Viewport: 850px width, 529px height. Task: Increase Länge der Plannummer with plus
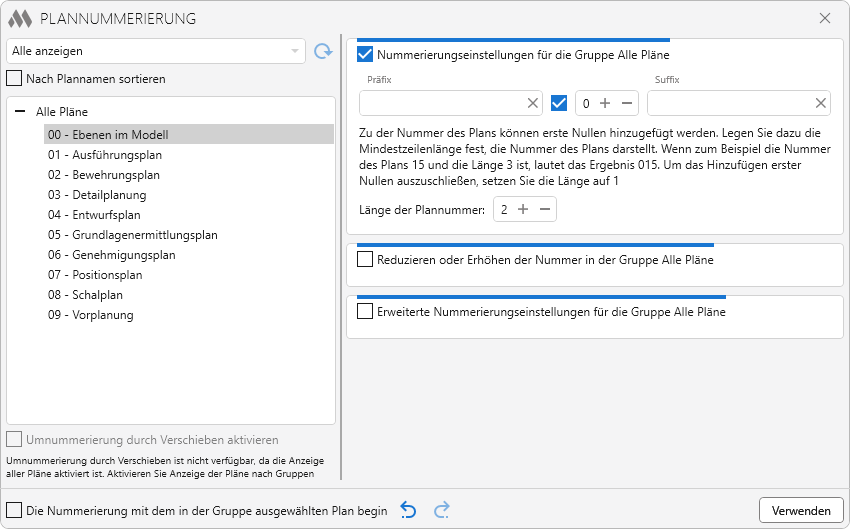coord(524,209)
